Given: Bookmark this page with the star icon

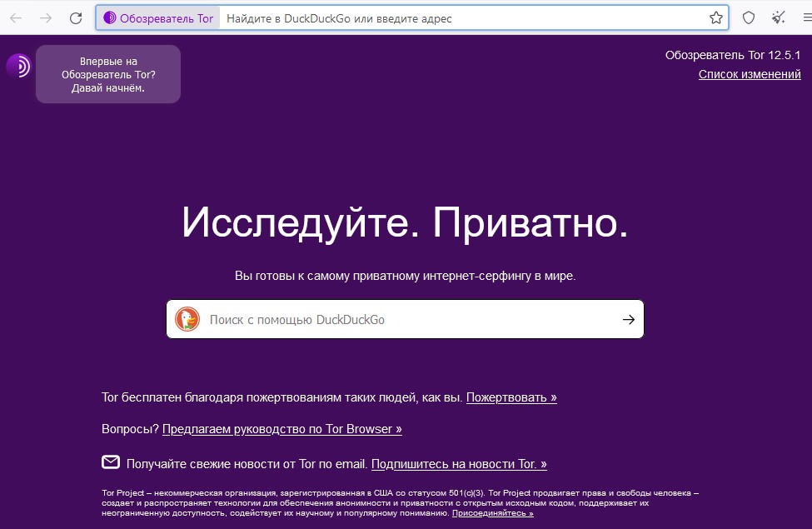Looking at the screenshot, I should [716, 18].
